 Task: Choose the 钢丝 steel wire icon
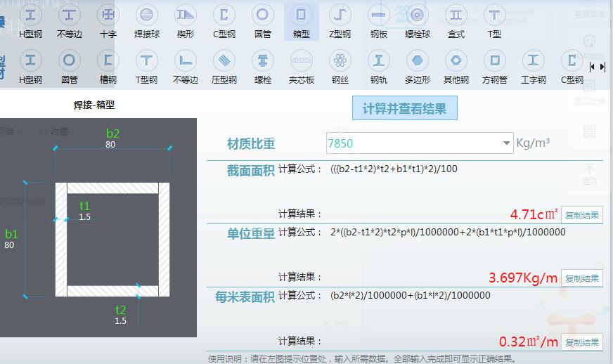(x=340, y=68)
